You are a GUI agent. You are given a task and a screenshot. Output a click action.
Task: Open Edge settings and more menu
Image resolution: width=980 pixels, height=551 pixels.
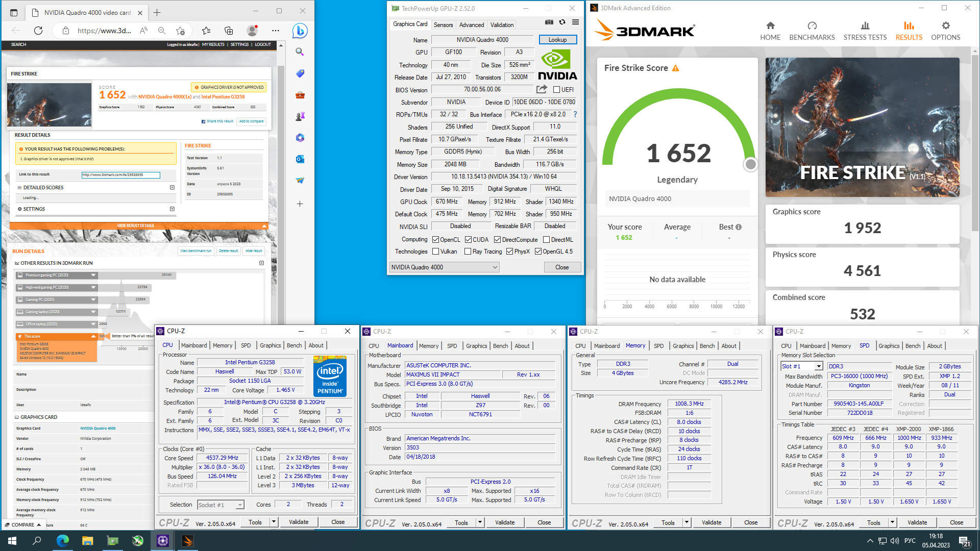point(276,31)
